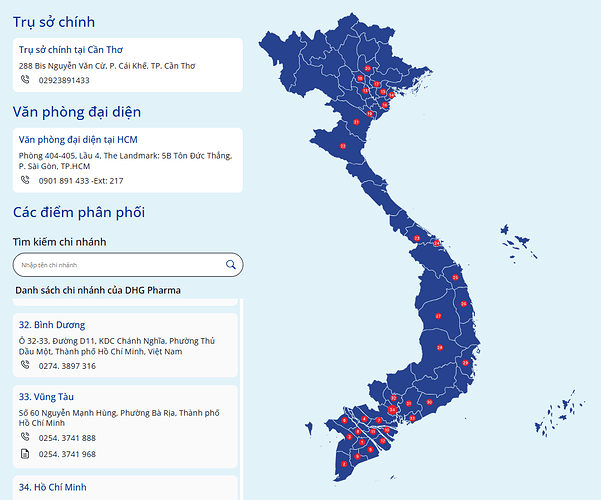Click phone number 0254. 3741 888

pyautogui.click(x=67, y=438)
